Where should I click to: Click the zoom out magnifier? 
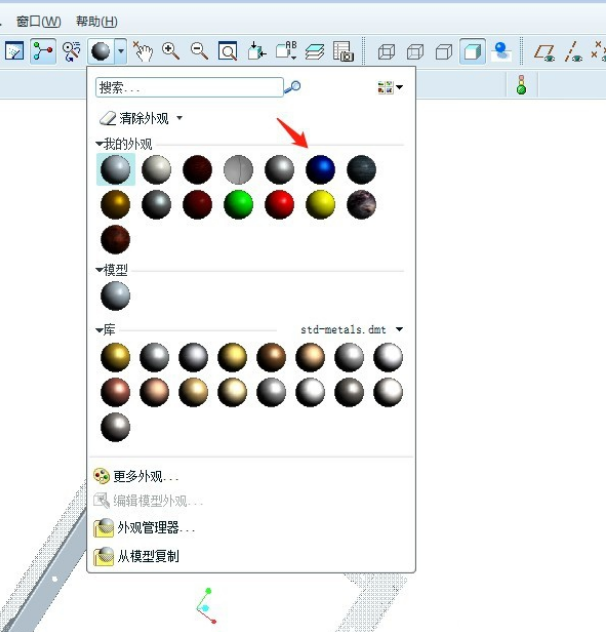(199, 52)
